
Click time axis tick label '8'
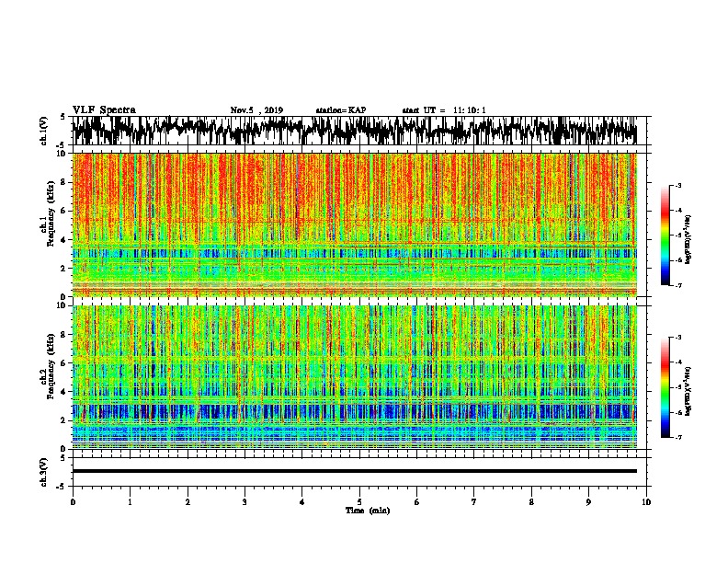click(531, 502)
